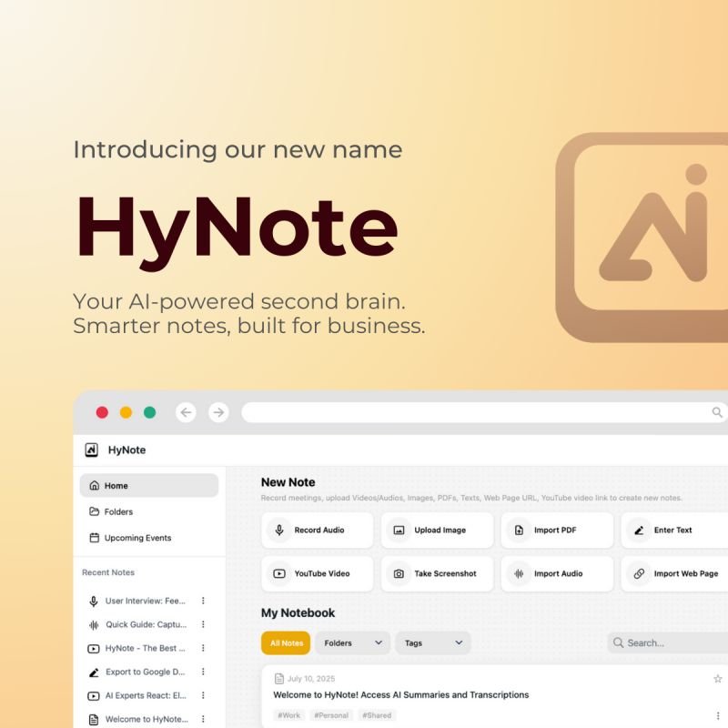Star the Welcome to HyNote note
Image resolution: width=728 pixels, height=728 pixels.
(x=717, y=679)
